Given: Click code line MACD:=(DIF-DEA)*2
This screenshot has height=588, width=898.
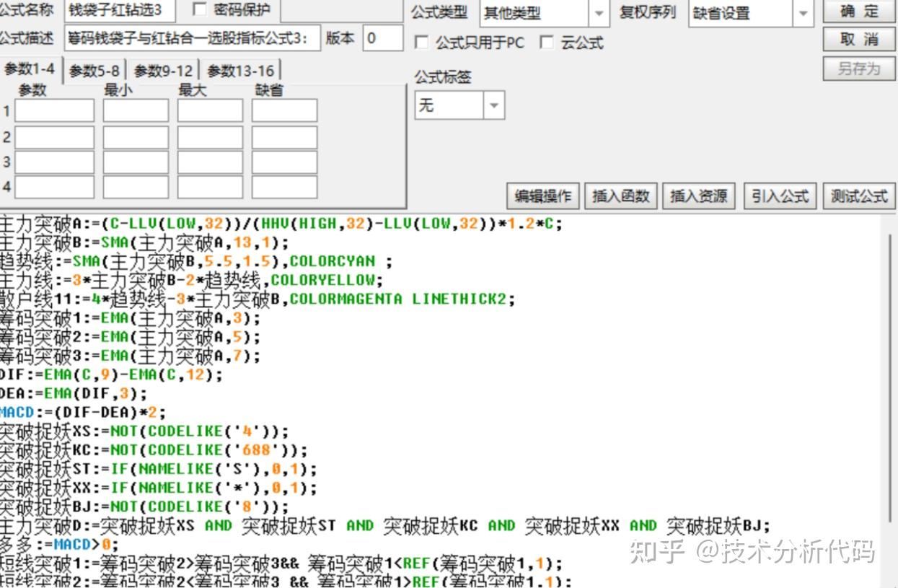Looking at the screenshot, I should tap(83, 413).
